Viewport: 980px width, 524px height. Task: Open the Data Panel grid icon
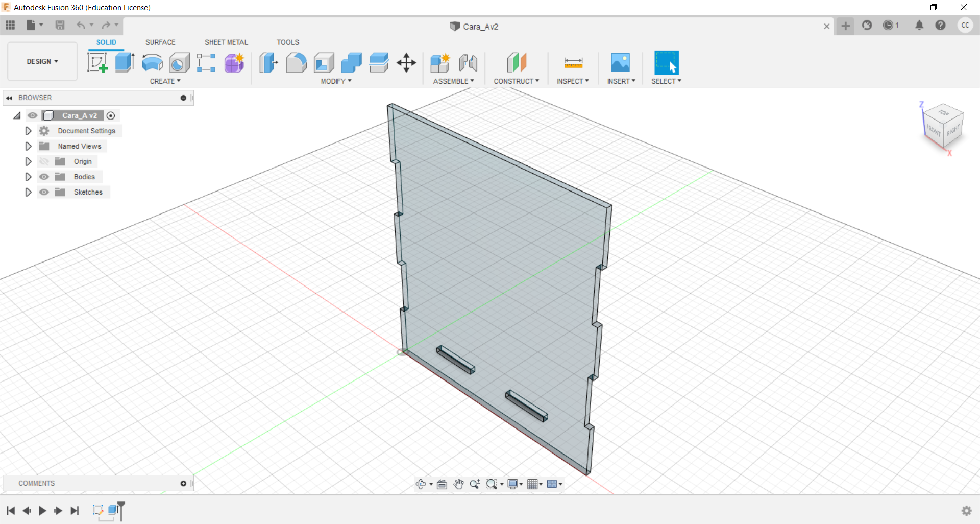(10, 25)
